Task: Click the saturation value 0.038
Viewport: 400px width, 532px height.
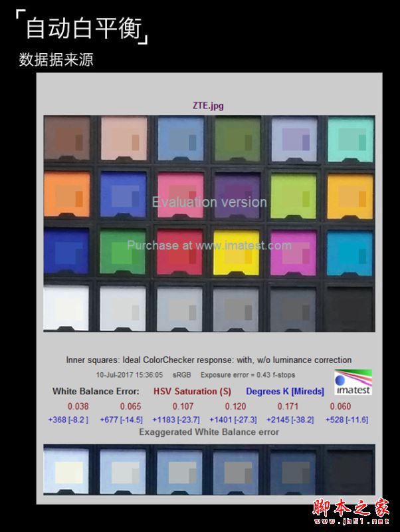Action: click(78, 406)
